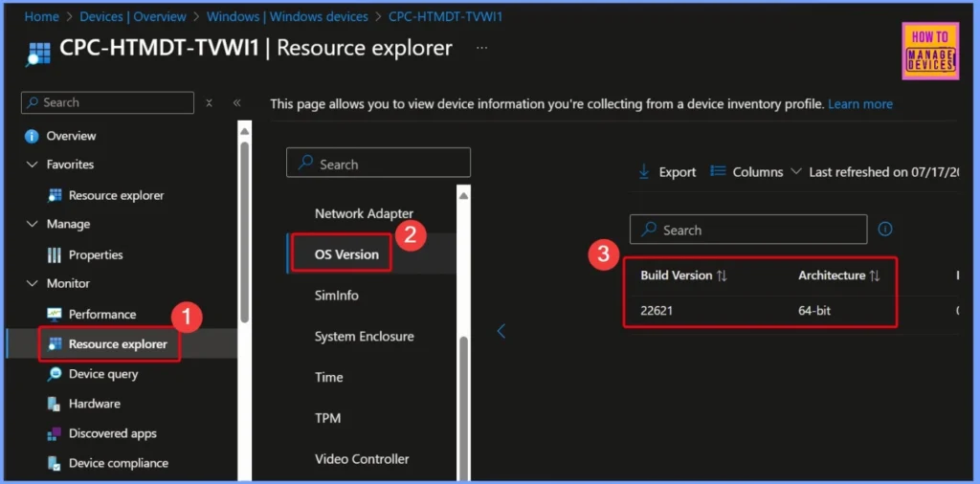The width and height of the screenshot is (980, 484).
Task: Collapse the Monitor section
Action: (33, 283)
